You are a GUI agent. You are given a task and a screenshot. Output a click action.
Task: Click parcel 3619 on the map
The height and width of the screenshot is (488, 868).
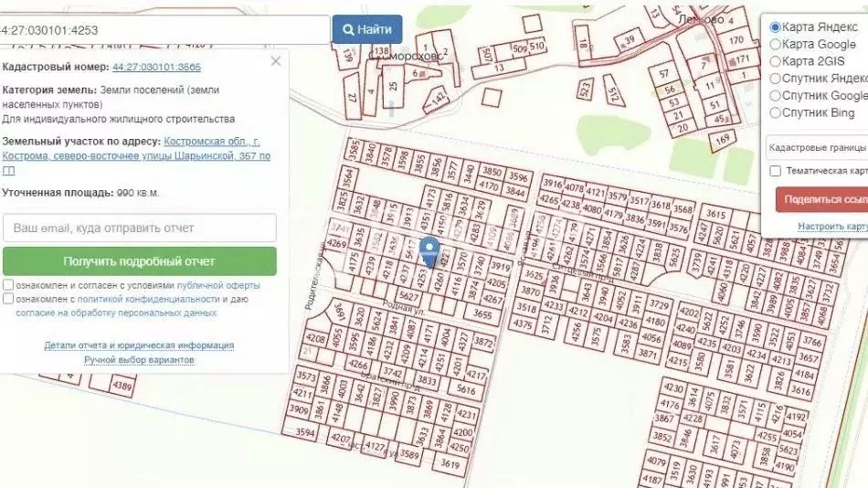[x=450, y=464]
